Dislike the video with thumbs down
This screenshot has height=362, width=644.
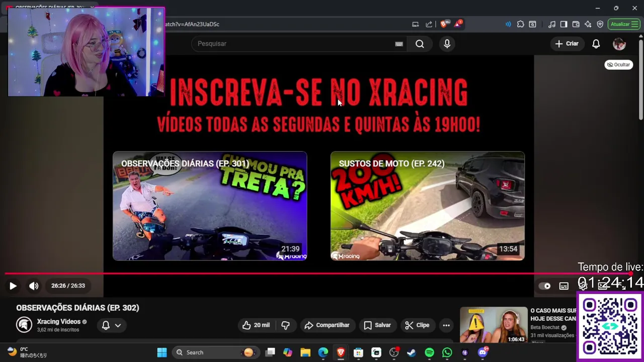285,325
